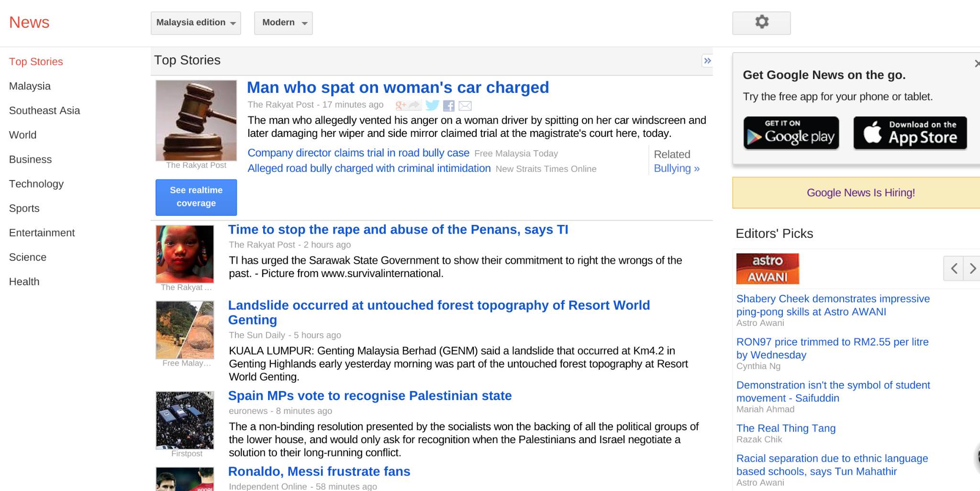Click the landslide thumbnail image

pyautogui.click(x=185, y=330)
